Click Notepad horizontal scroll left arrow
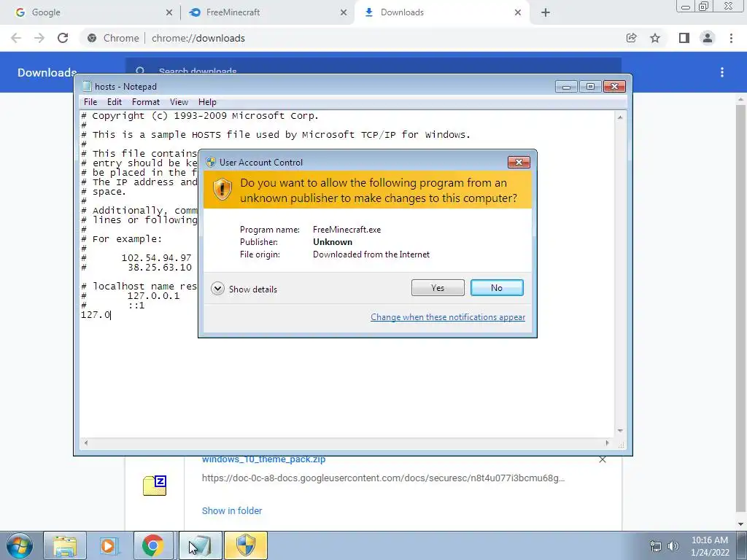747x560 pixels. click(86, 443)
